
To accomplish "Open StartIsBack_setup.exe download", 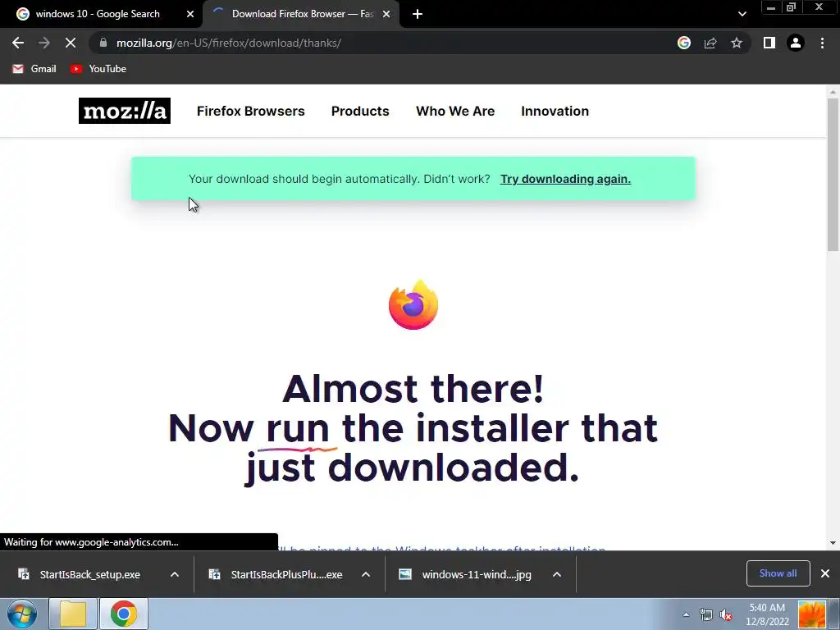I will click(89, 574).
